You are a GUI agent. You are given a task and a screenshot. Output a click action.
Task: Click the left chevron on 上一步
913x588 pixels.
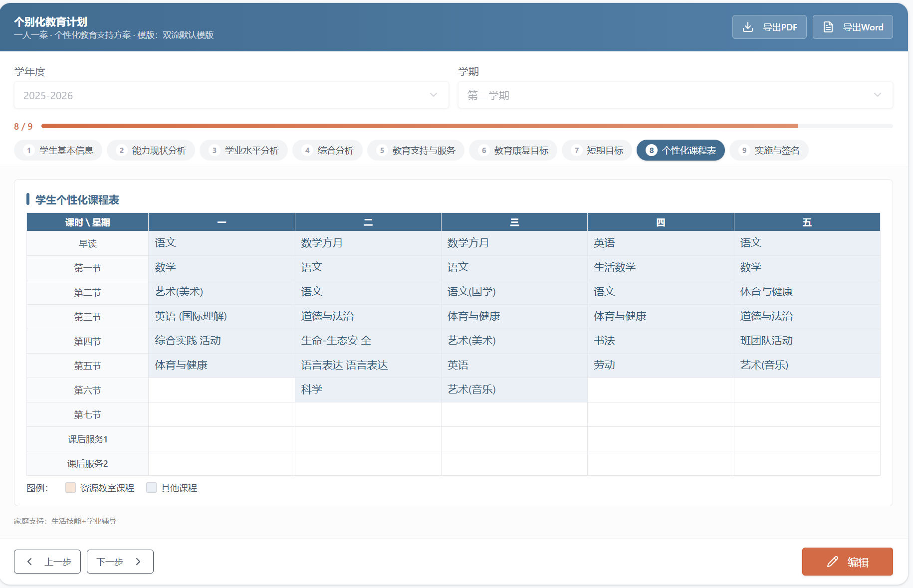(30, 562)
